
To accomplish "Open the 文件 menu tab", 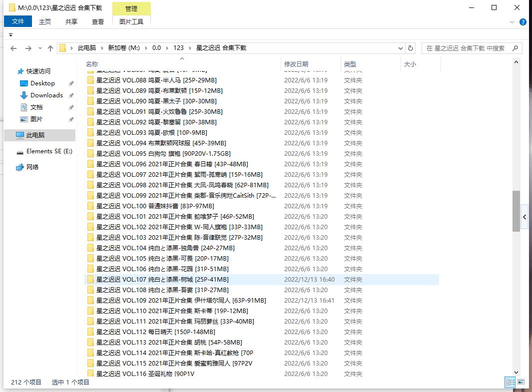I will [18, 21].
